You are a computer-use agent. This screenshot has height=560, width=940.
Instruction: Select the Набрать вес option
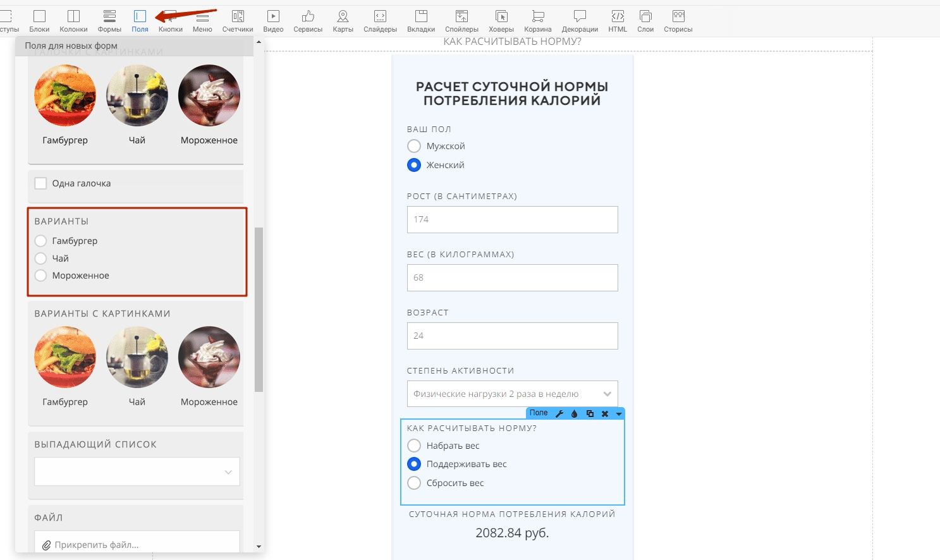point(414,446)
